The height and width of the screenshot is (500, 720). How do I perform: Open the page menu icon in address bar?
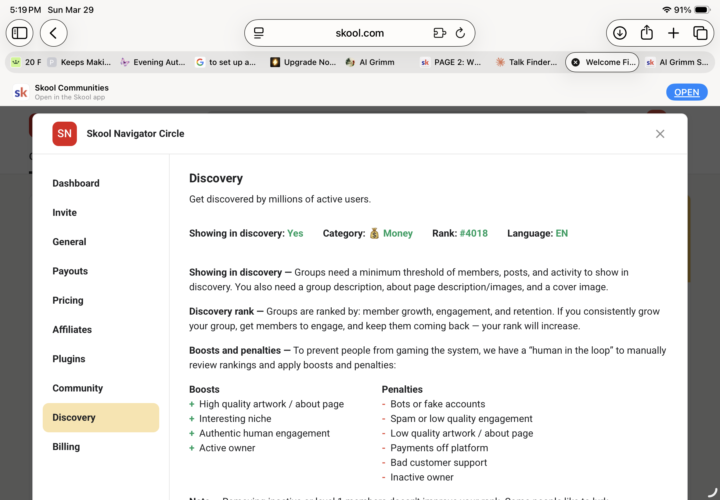click(x=259, y=33)
